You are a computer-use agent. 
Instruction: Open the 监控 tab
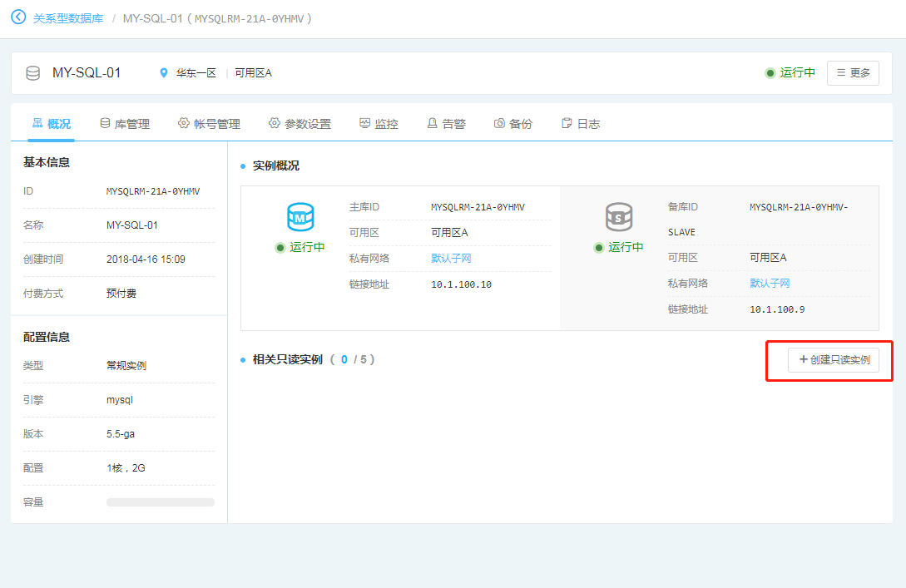[x=379, y=124]
